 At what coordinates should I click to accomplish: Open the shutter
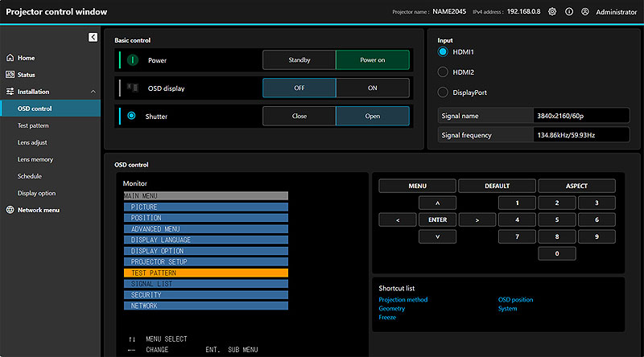click(x=373, y=116)
